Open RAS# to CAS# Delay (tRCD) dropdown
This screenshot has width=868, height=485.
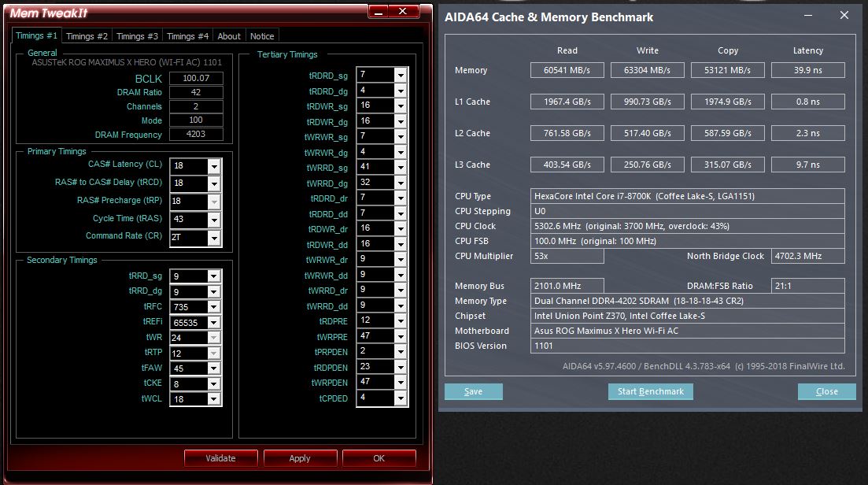214,183
